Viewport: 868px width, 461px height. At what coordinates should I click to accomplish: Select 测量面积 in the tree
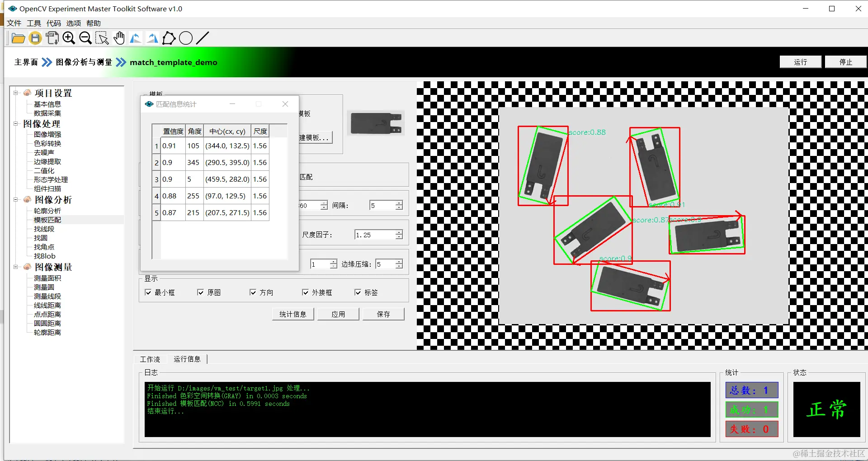47,278
